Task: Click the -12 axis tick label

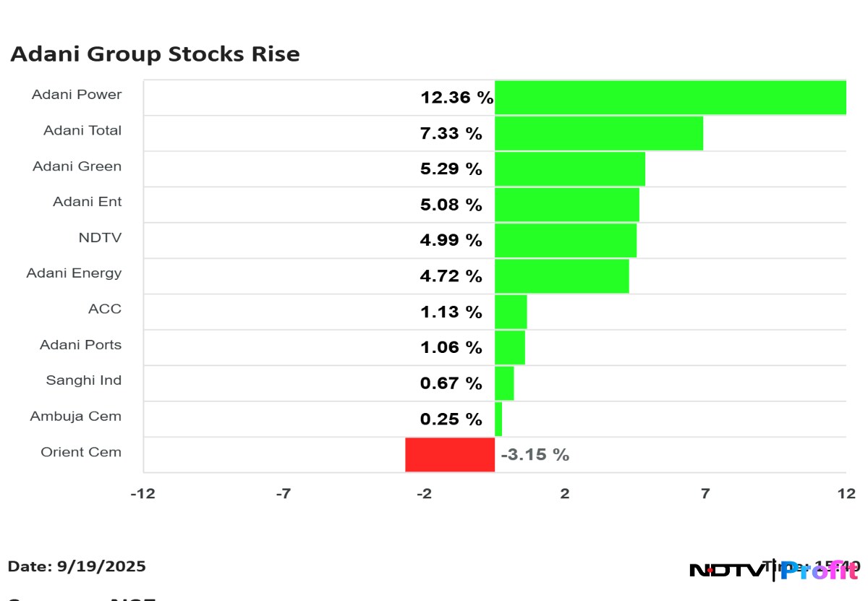Action: 143,494
